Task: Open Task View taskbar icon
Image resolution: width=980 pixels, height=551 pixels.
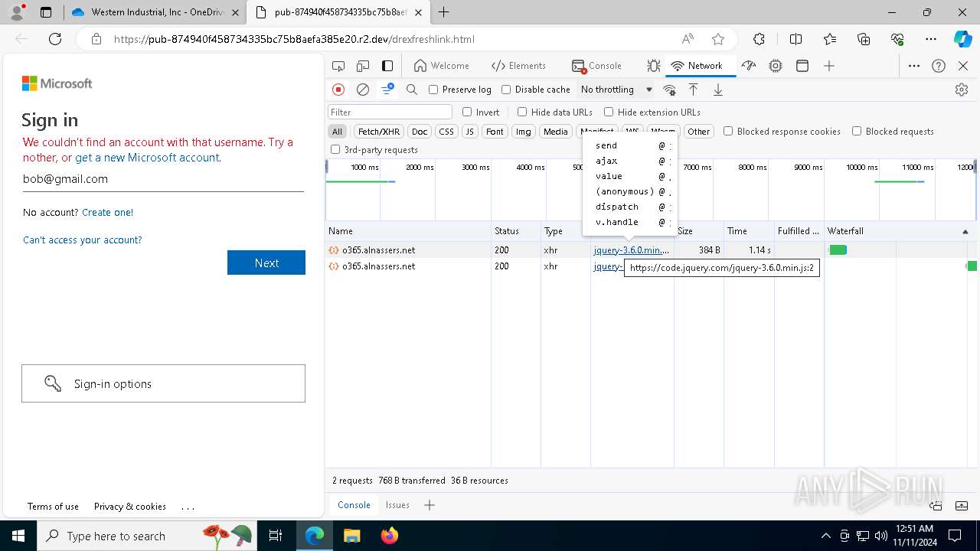Action: pos(276,536)
